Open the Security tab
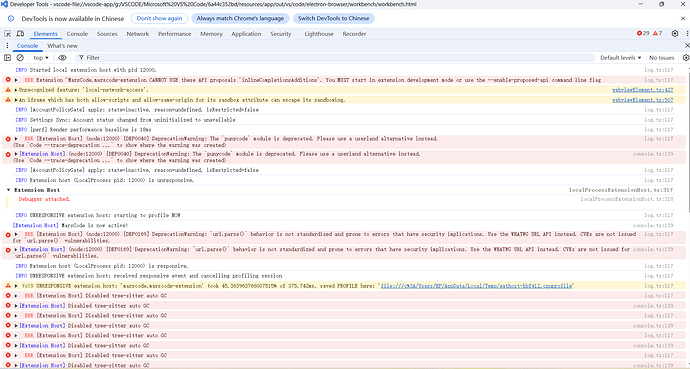This screenshot has width=690, height=369. pyautogui.click(x=281, y=34)
